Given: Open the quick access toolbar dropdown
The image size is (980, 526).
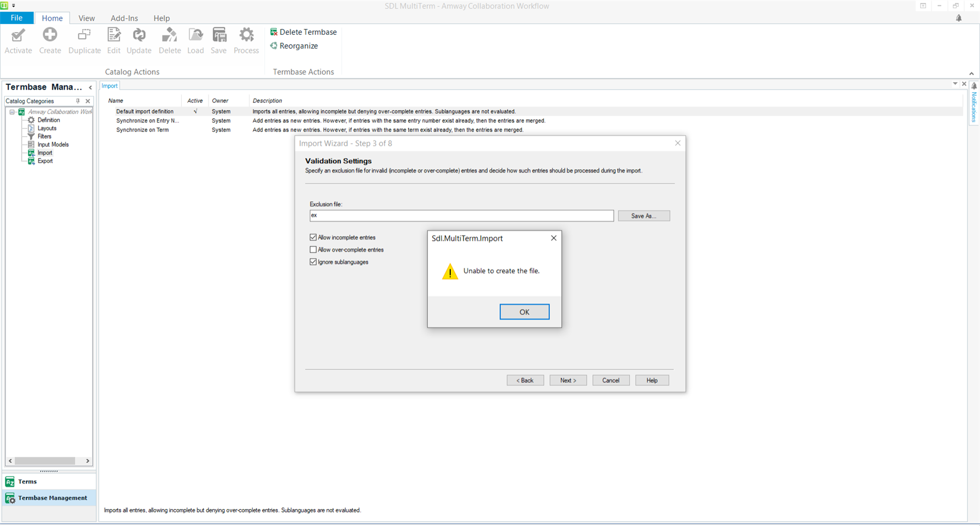Looking at the screenshot, I should click(14, 5).
